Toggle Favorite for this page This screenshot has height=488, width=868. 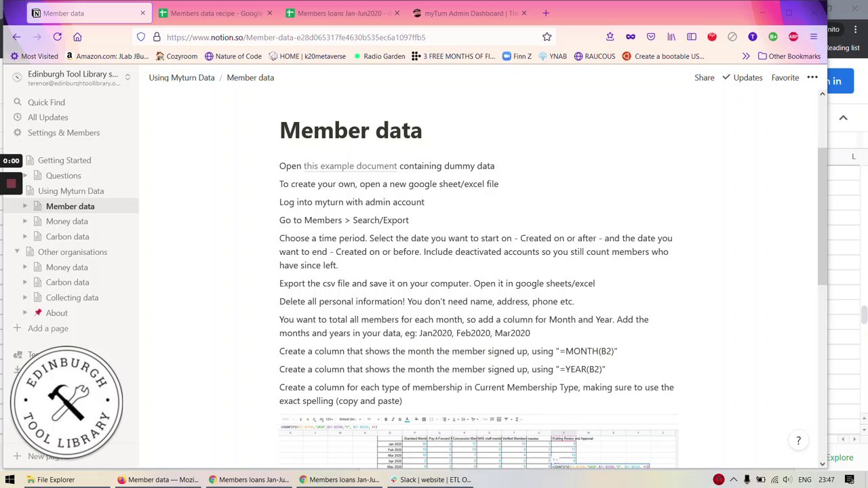click(x=785, y=77)
